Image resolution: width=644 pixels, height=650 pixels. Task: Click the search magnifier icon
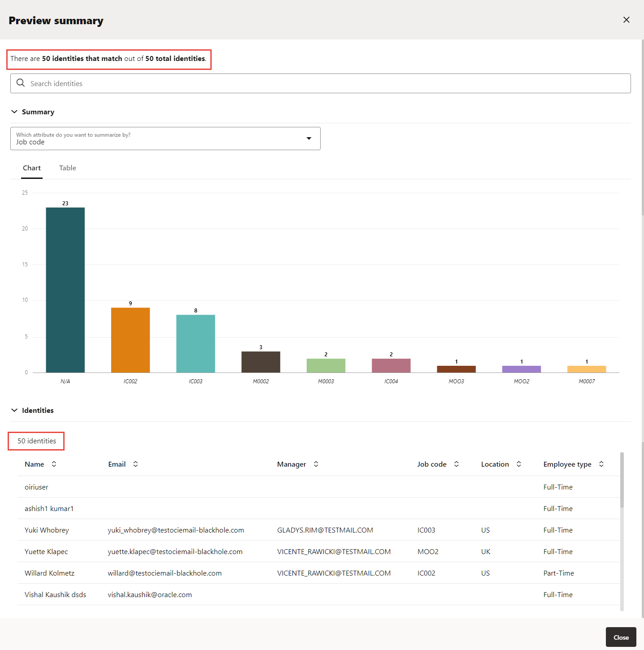[x=21, y=83]
